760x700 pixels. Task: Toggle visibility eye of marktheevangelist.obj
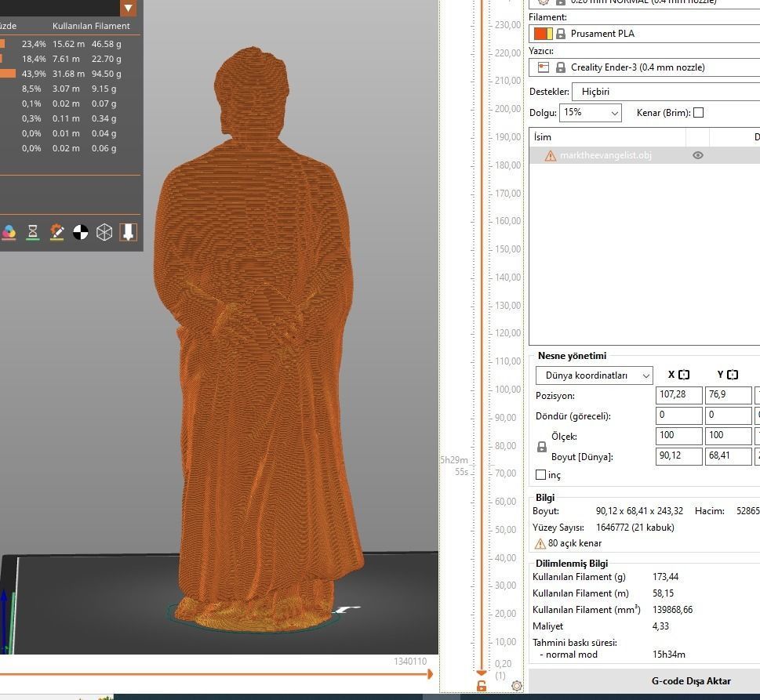[698, 155]
